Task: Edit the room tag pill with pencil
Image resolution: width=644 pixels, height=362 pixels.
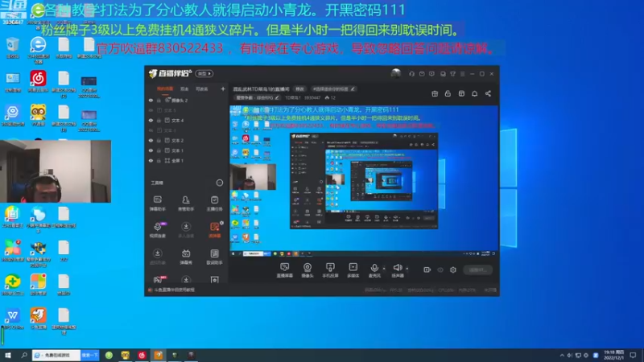Action: tap(334, 88)
